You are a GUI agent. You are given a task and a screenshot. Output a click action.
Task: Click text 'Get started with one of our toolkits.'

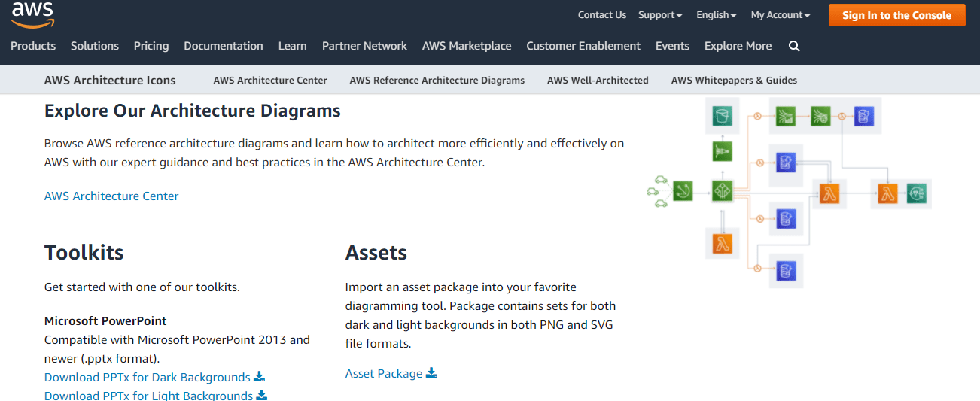(142, 287)
